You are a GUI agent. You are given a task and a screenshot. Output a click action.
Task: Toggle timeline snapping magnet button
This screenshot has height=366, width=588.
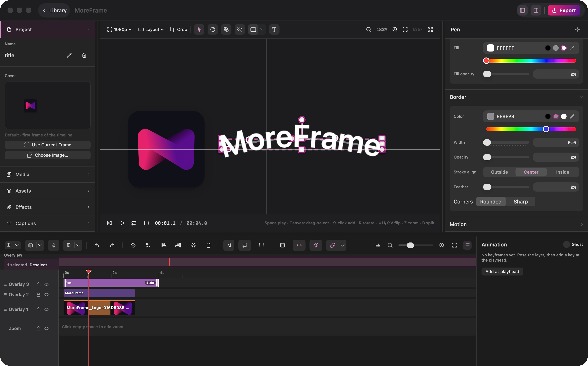click(316, 245)
